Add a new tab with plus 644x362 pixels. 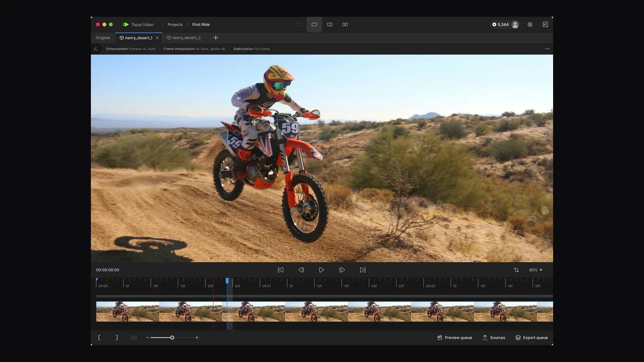point(216,38)
